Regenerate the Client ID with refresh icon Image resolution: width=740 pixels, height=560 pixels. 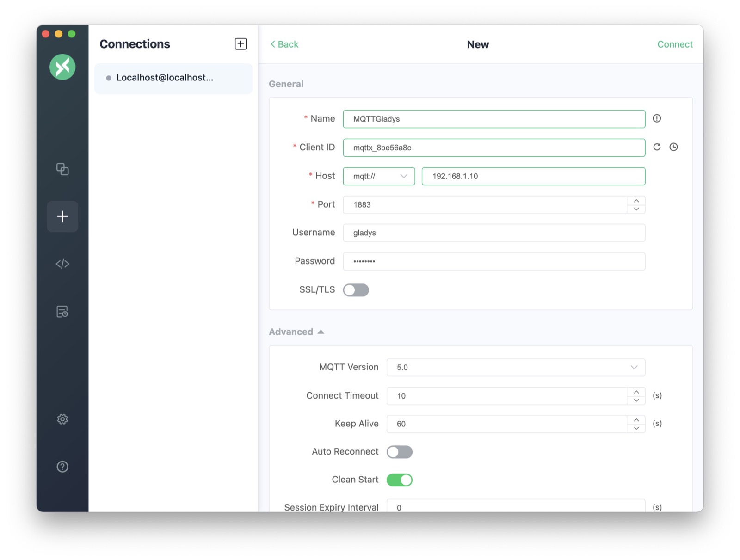(657, 147)
